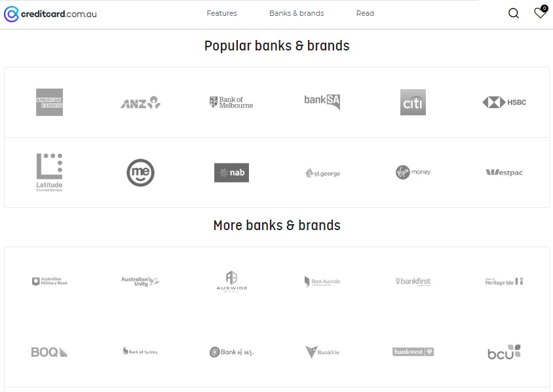The width and height of the screenshot is (553, 392).
Task: Select the Auswide Bank logo
Action: (232, 282)
